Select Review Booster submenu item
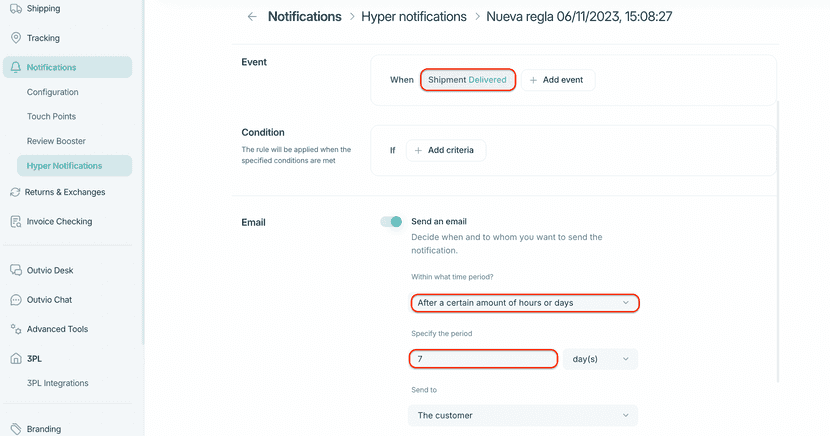The height and width of the screenshot is (436, 830). pyautogui.click(x=56, y=141)
